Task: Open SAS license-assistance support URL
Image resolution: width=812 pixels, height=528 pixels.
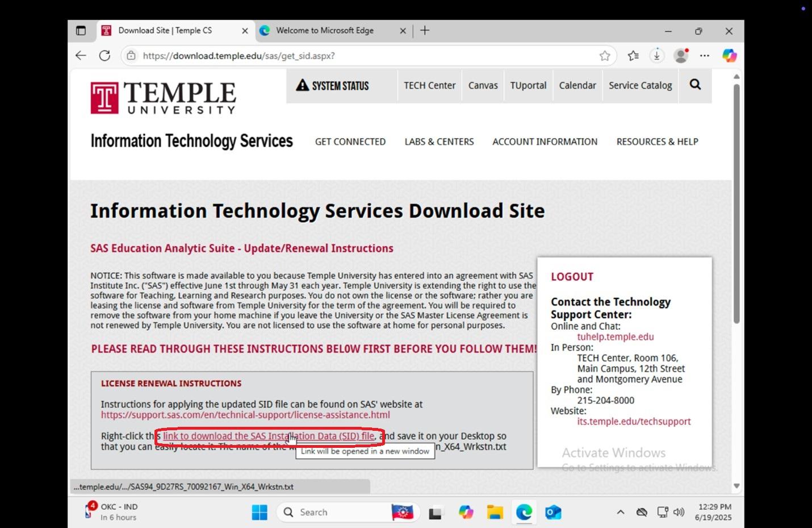Action: (245, 415)
